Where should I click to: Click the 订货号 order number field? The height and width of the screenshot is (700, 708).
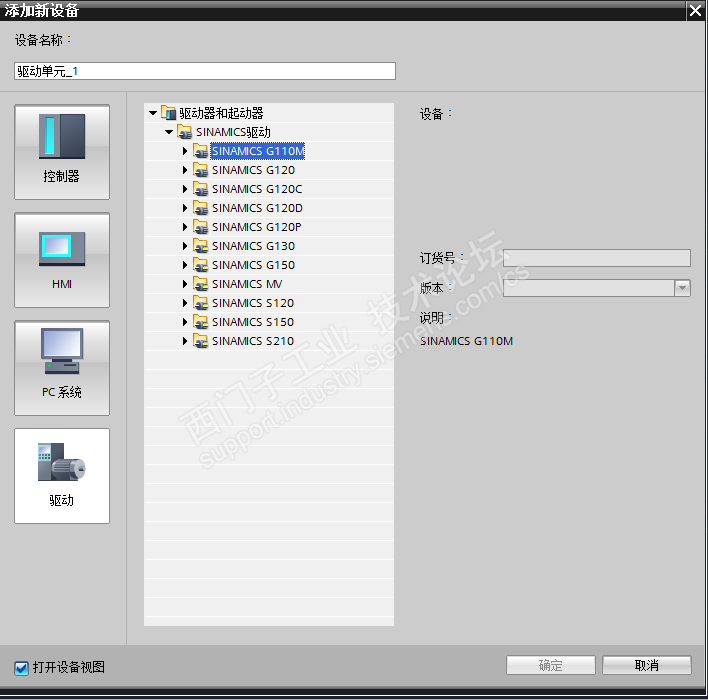(x=596, y=258)
